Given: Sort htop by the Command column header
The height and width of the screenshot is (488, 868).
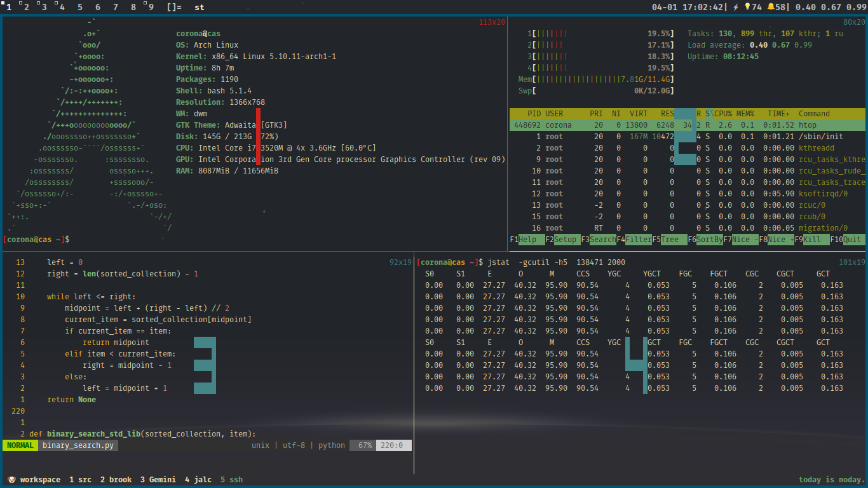Looking at the screenshot, I should pyautogui.click(x=814, y=114).
